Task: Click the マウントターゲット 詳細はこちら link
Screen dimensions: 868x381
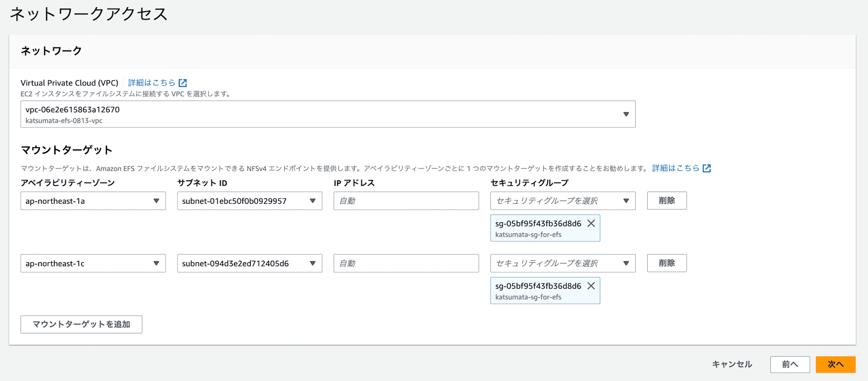Action: click(x=676, y=168)
